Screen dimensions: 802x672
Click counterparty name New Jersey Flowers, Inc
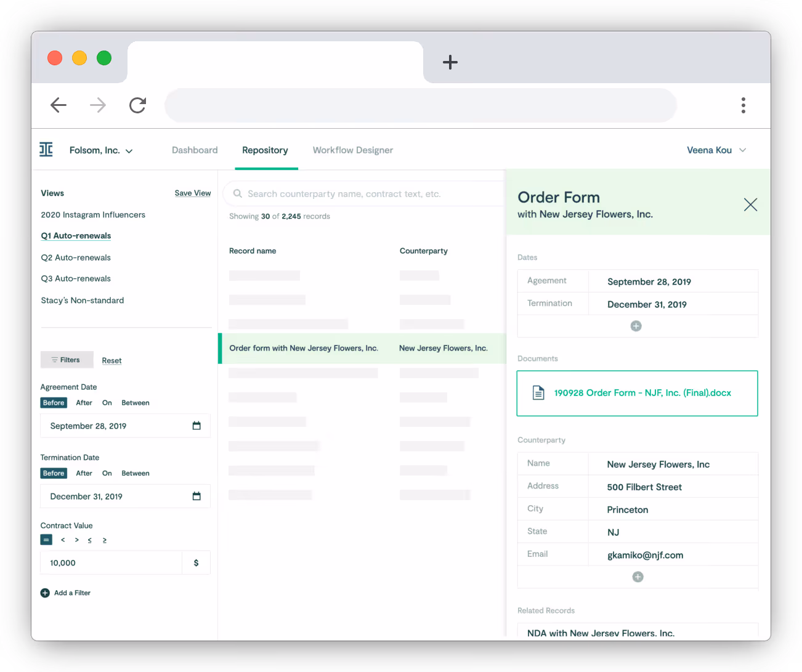pyautogui.click(x=658, y=464)
